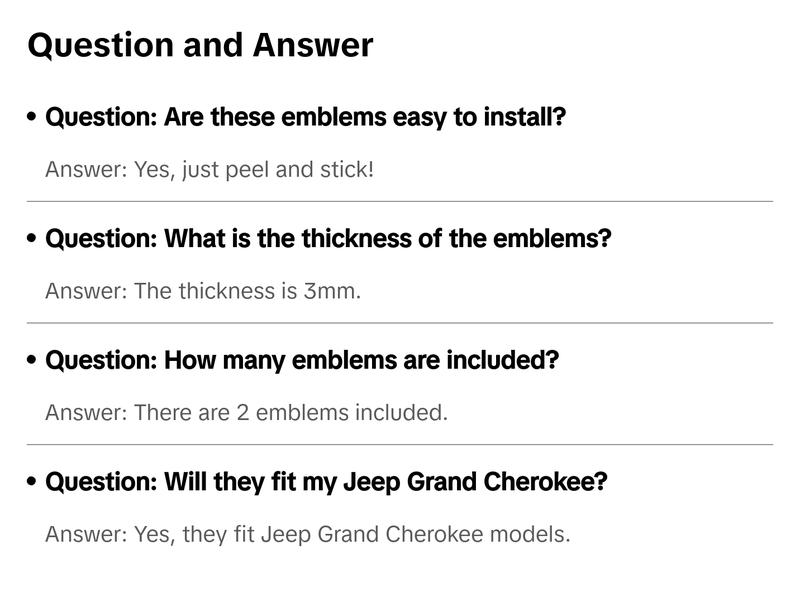This screenshot has width=800, height=598.
Task: Click the bullet before the thickness question
Action: (x=33, y=240)
